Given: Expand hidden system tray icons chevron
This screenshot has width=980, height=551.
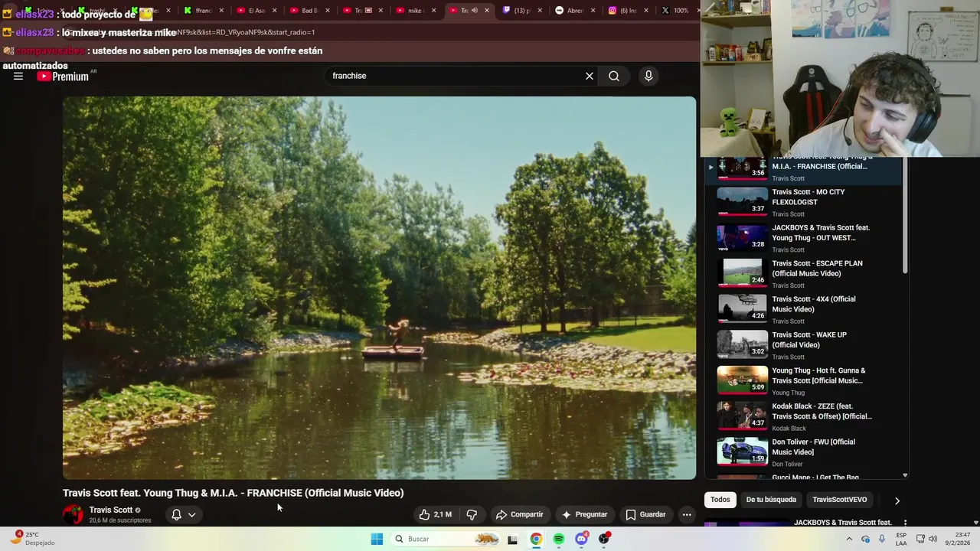Looking at the screenshot, I should click(x=848, y=539).
